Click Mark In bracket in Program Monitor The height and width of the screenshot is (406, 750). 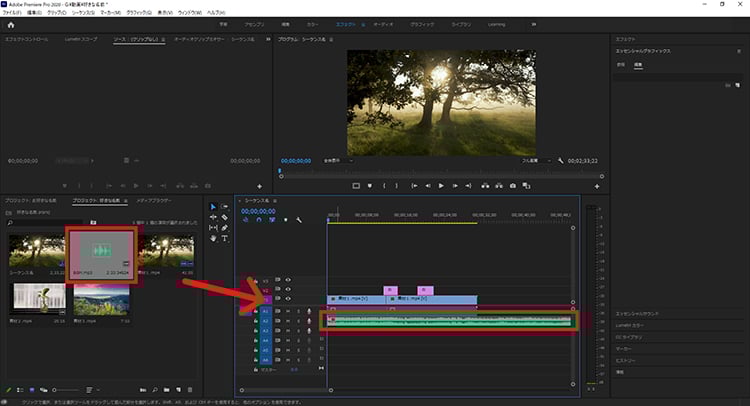pyautogui.click(x=384, y=186)
